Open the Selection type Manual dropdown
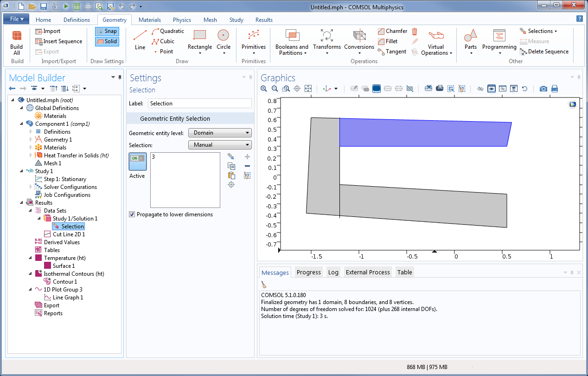588x376 pixels. point(220,145)
